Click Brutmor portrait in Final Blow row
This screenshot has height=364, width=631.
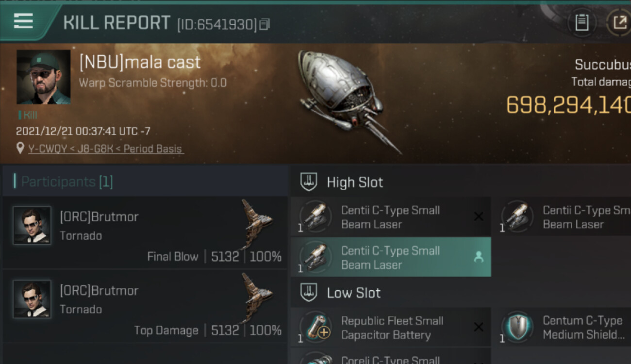click(x=32, y=225)
